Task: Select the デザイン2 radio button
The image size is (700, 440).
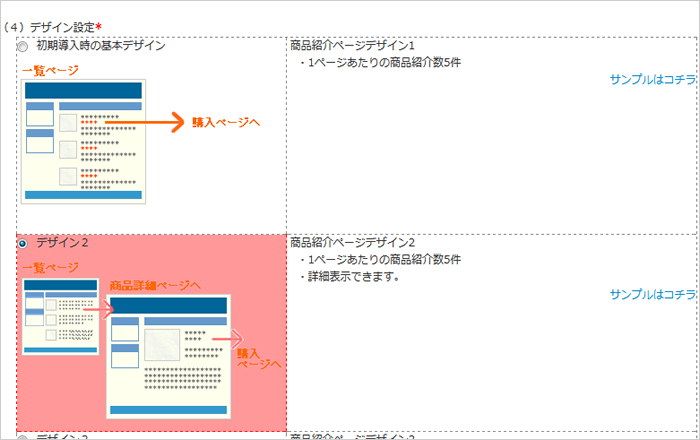Action: (x=22, y=243)
